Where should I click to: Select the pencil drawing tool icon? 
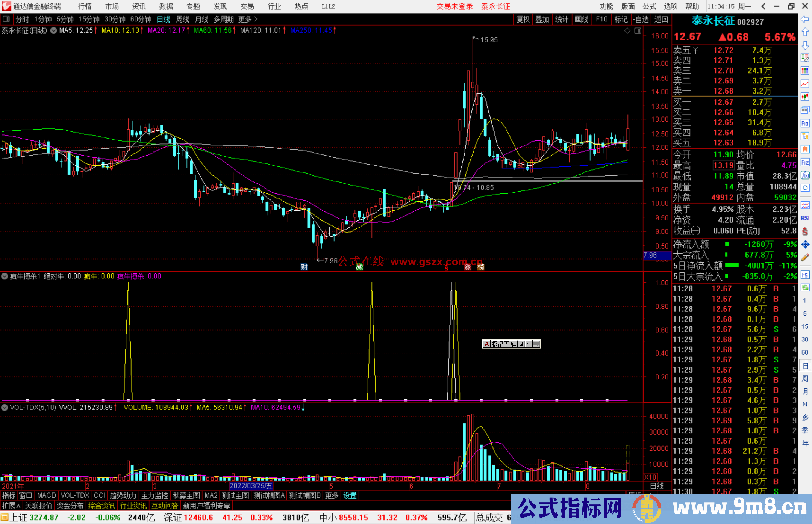pos(805,258)
